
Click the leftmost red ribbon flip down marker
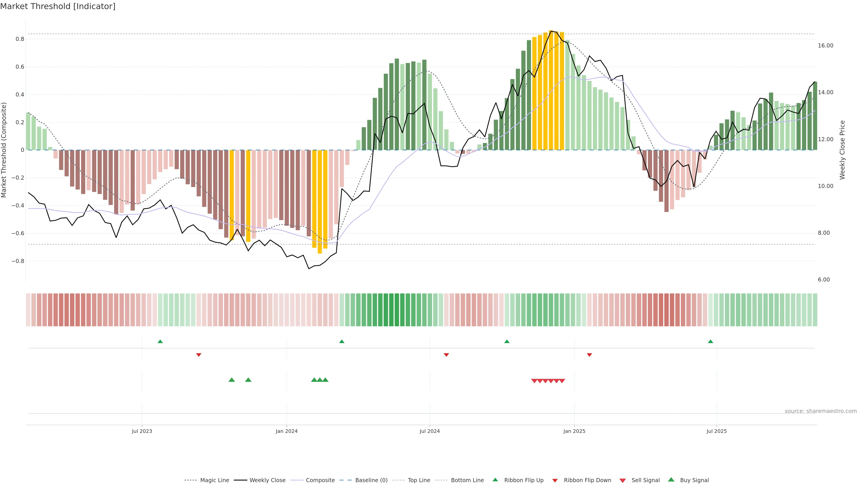(198, 355)
